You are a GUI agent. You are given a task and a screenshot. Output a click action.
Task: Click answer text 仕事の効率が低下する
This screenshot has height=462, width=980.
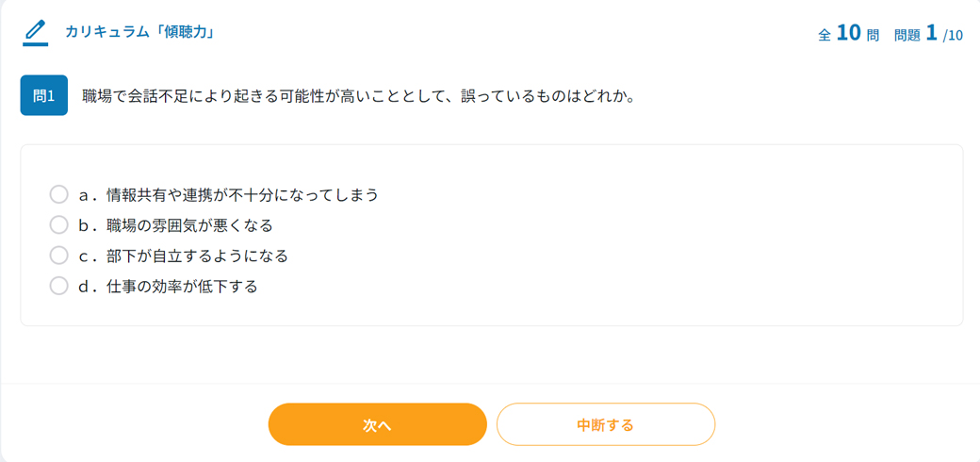[183, 287]
